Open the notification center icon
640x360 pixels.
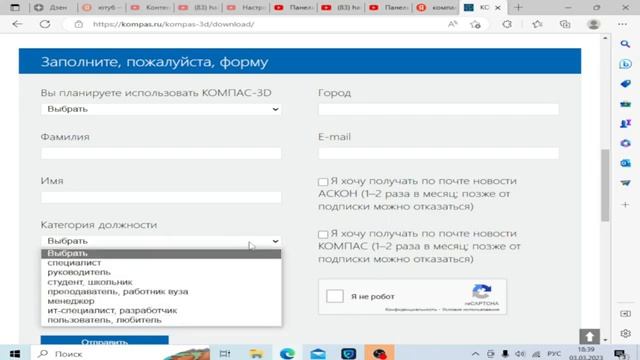click(x=620, y=353)
